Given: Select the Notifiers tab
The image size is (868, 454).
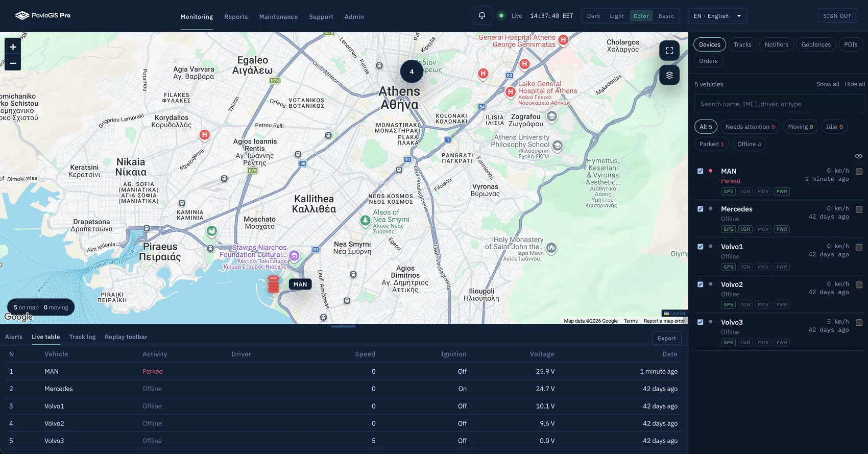Looking at the screenshot, I should (x=776, y=44).
